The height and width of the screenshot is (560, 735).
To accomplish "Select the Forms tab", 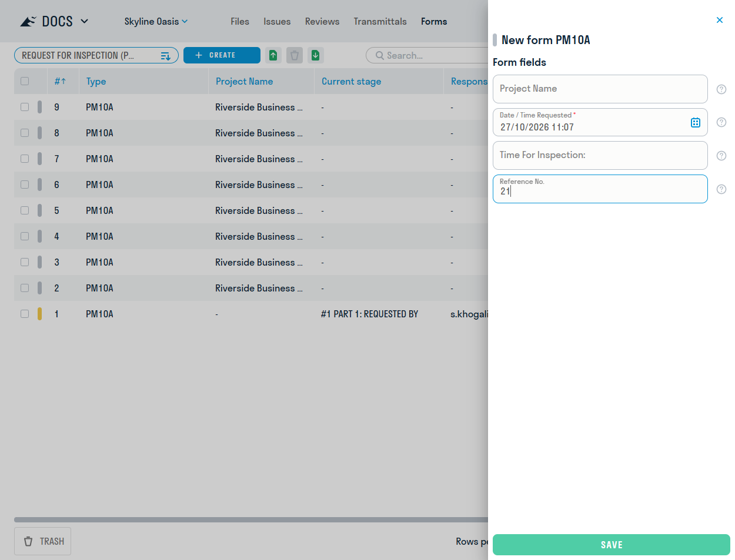I will click(x=434, y=22).
